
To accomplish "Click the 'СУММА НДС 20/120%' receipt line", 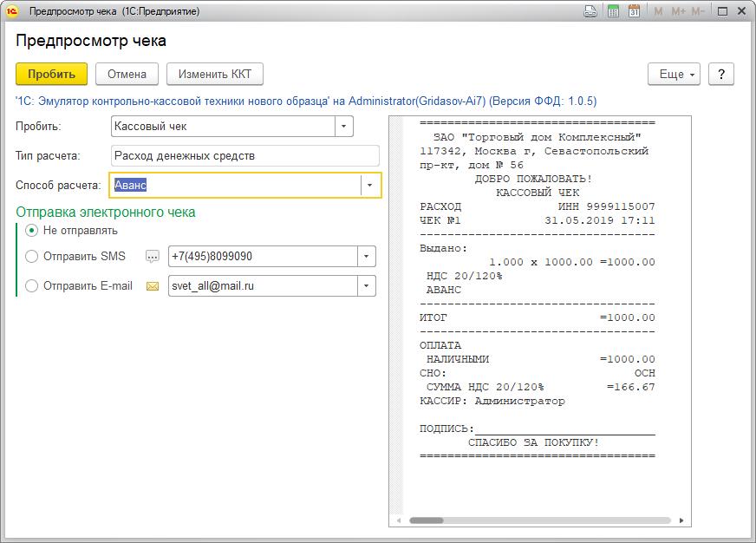I will (538, 387).
